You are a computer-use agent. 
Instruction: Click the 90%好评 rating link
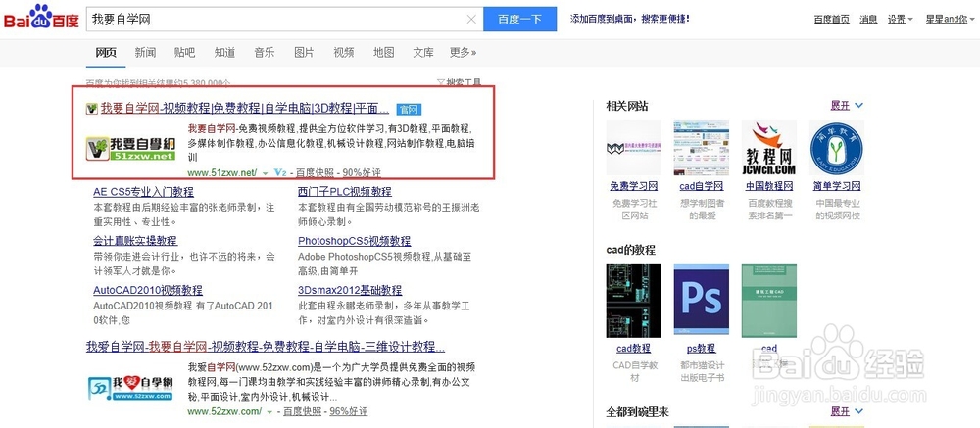(362, 172)
